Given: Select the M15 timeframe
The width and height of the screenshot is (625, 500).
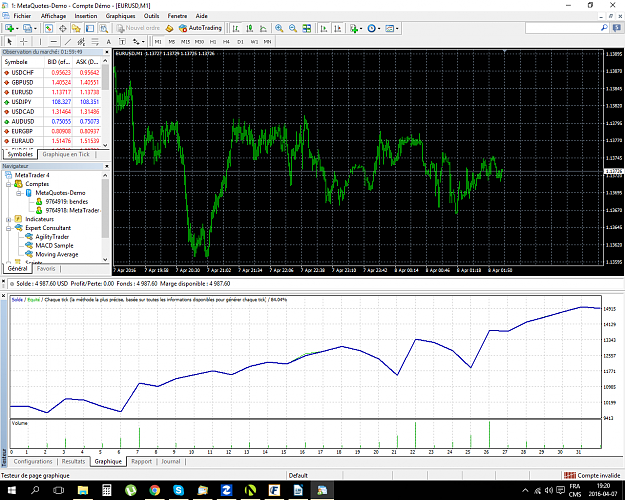Looking at the screenshot, I should pyautogui.click(x=185, y=41).
